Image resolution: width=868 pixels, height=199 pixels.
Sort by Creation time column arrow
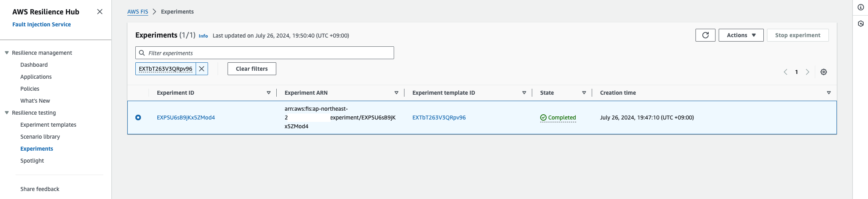829,93
